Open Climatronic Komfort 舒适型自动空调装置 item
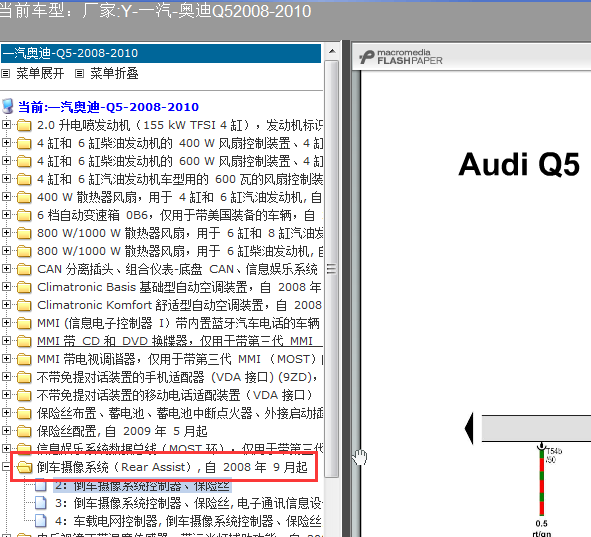591x537 pixels. [x=179, y=305]
